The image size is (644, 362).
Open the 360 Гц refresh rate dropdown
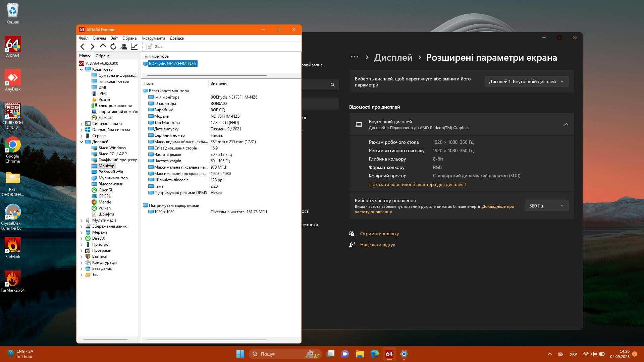click(x=547, y=206)
